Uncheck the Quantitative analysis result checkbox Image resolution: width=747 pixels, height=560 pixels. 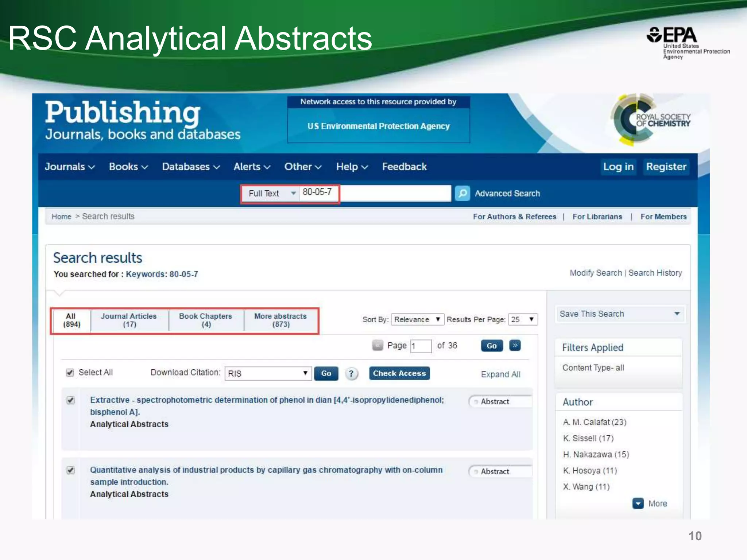70,470
